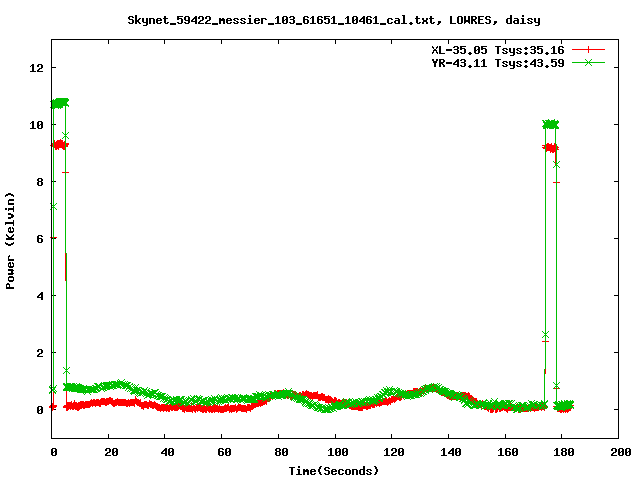640x480 pixels.
Task: Click the x-axis tick label 140
Action: (x=451, y=452)
